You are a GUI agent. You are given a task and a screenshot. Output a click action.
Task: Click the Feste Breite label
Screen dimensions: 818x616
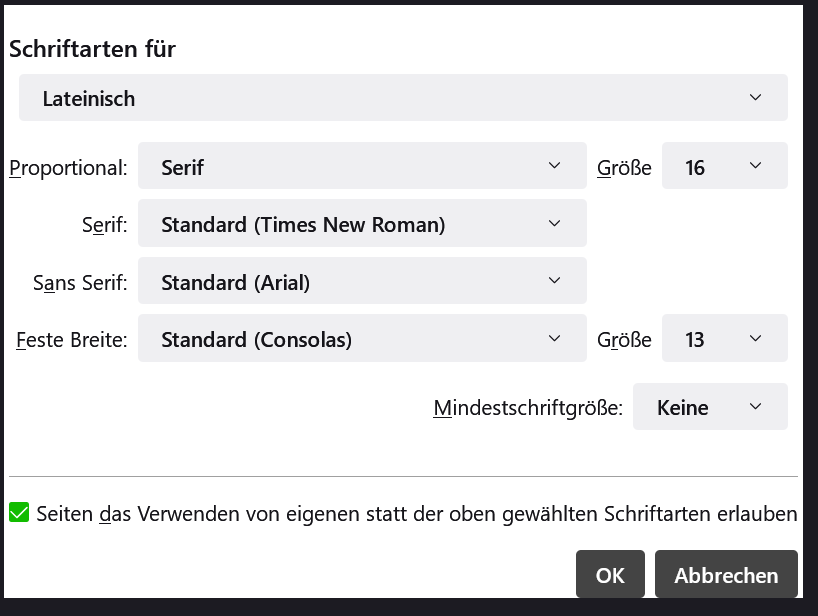tap(72, 340)
